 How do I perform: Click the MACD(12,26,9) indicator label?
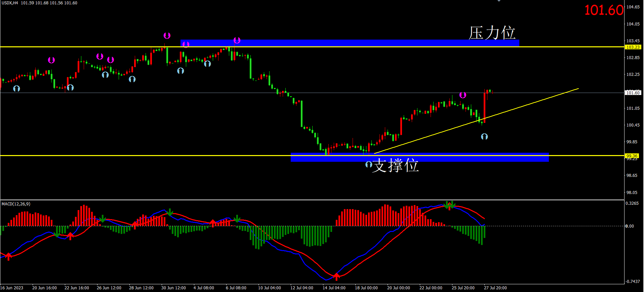[x=16, y=204]
